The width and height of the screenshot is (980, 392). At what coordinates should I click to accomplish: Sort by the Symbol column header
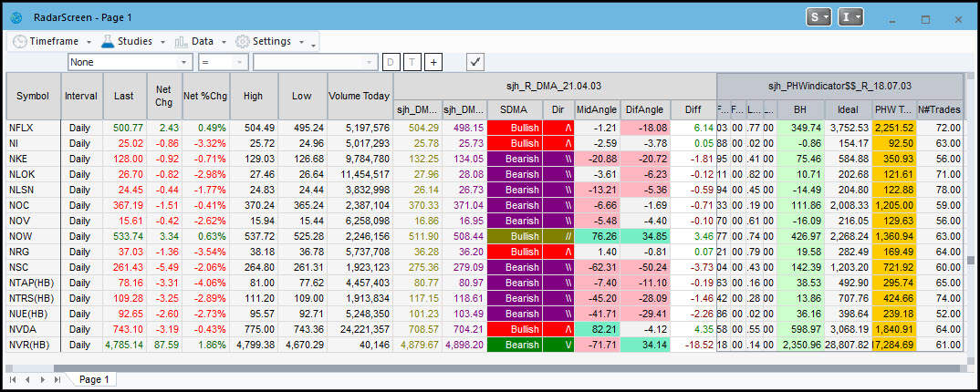click(33, 96)
